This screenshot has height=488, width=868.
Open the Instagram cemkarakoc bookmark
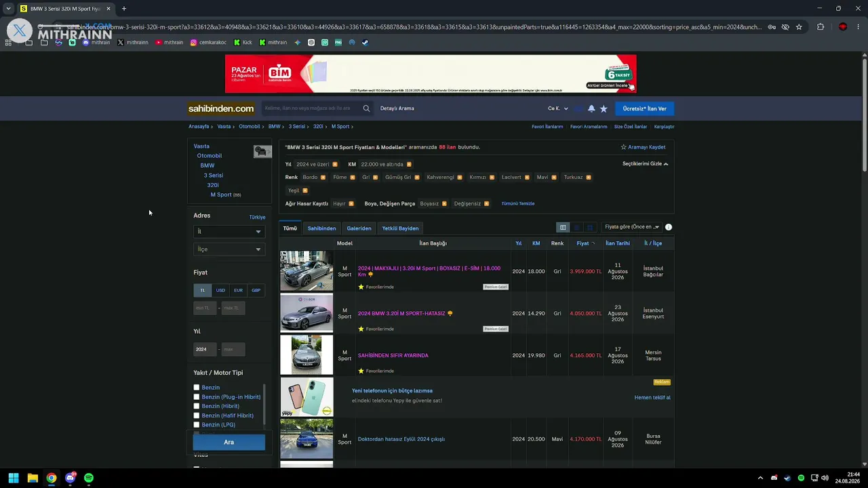pyautogui.click(x=209, y=43)
